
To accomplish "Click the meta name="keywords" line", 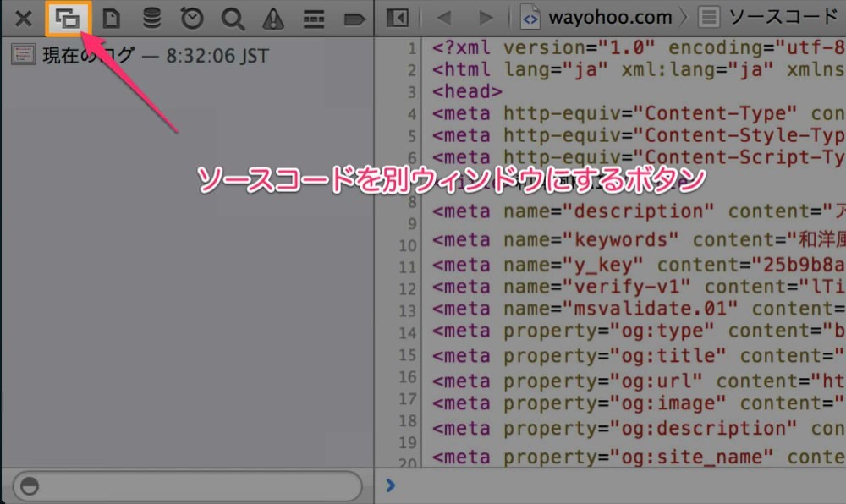I will 638,239.
